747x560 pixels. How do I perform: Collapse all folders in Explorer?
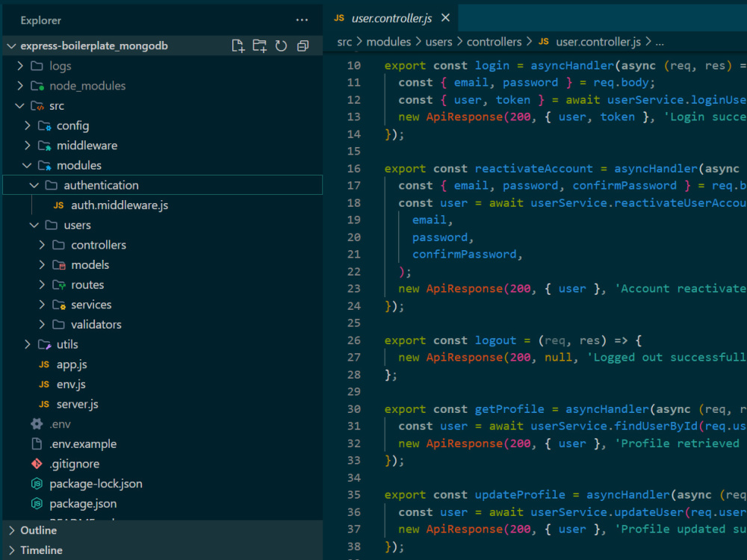point(303,46)
